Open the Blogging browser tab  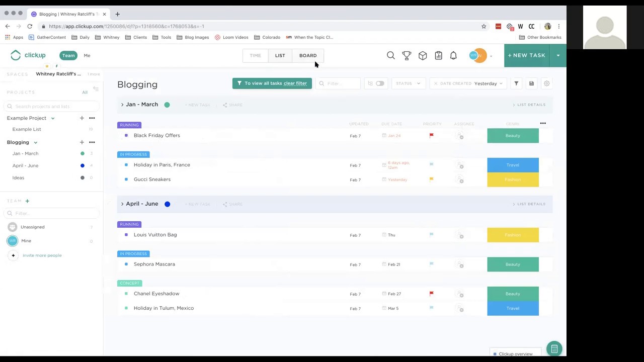coord(68,14)
